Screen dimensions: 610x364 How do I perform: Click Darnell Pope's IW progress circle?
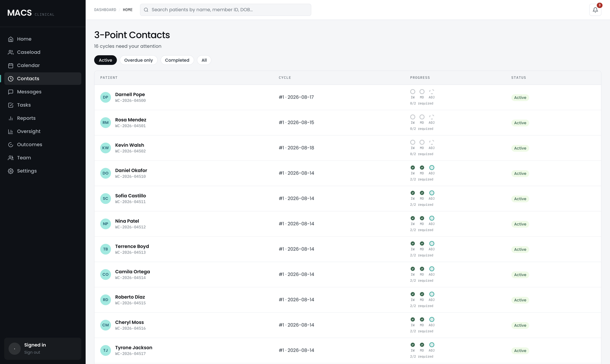[x=413, y=91]
